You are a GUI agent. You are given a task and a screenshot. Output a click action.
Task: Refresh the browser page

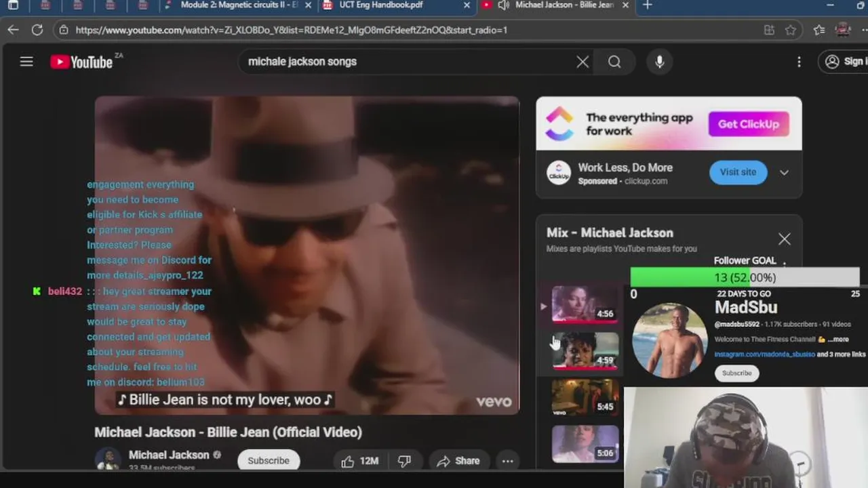pyautogui.click(x=37, y=30)
